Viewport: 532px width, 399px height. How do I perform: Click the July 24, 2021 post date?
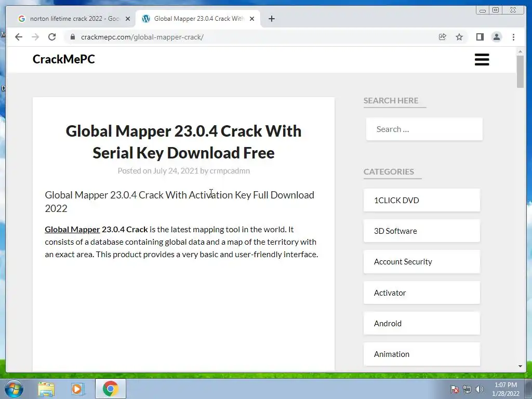click(176, 170)
